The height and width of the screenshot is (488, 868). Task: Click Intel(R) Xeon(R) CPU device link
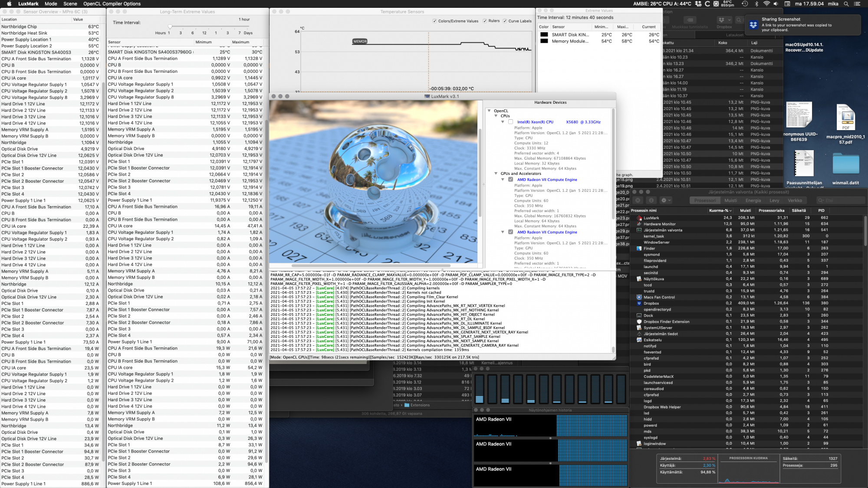pyautogui.click(x=559, y=122)
